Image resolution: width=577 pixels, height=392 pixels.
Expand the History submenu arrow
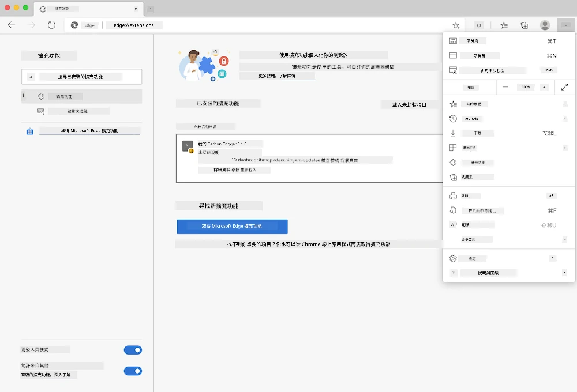pyautogui.click(x=565, y=118)
